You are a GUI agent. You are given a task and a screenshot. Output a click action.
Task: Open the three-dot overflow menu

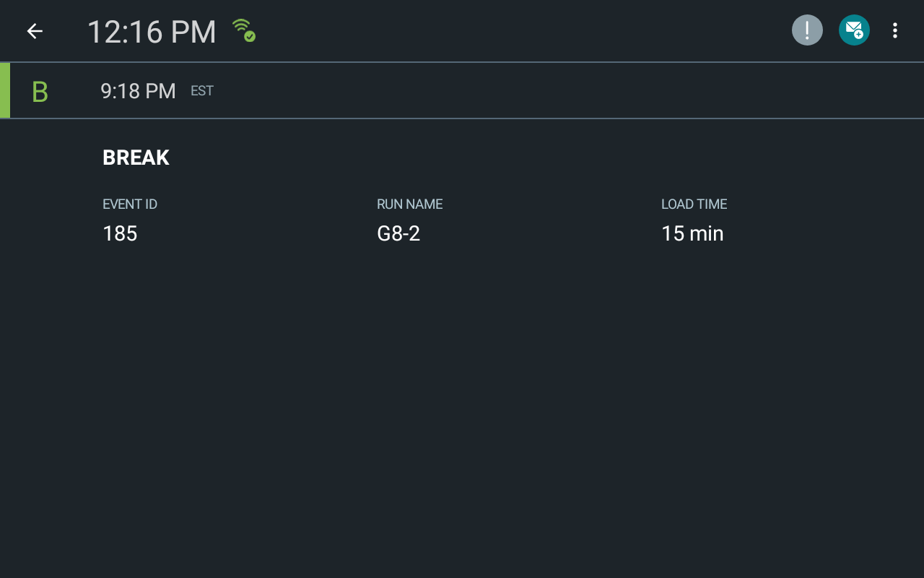[x=895, y=30]
